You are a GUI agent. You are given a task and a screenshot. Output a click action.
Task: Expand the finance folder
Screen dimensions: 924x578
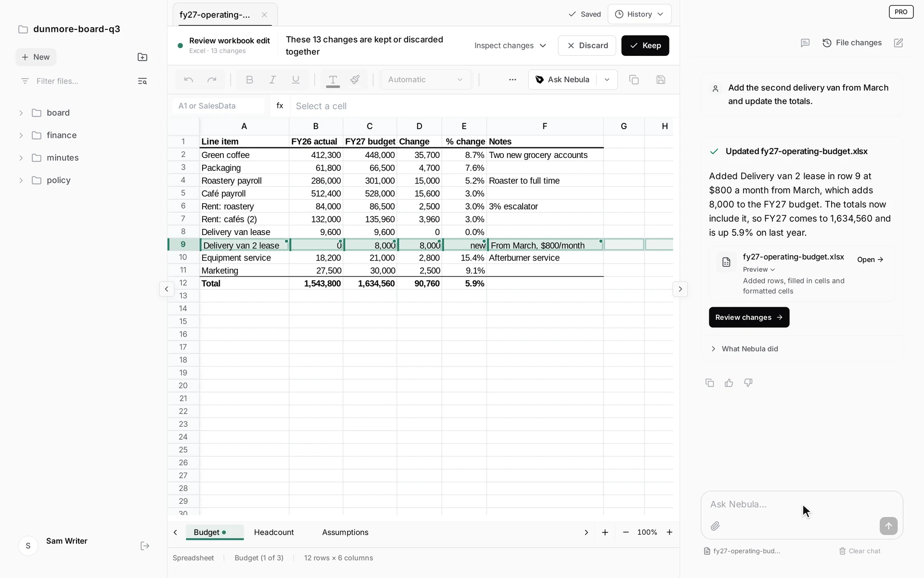(x=21, y=135)
